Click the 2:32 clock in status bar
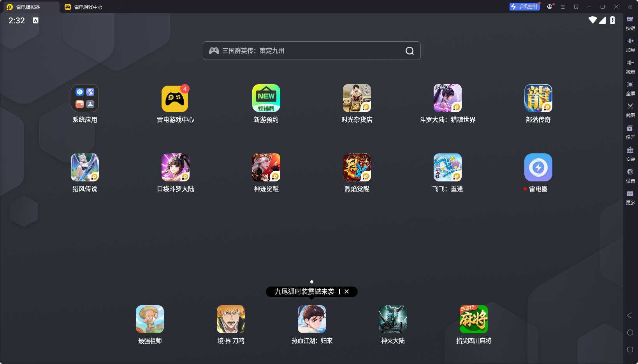This screenshot has height=364, width=638. (x=17, y=21)
